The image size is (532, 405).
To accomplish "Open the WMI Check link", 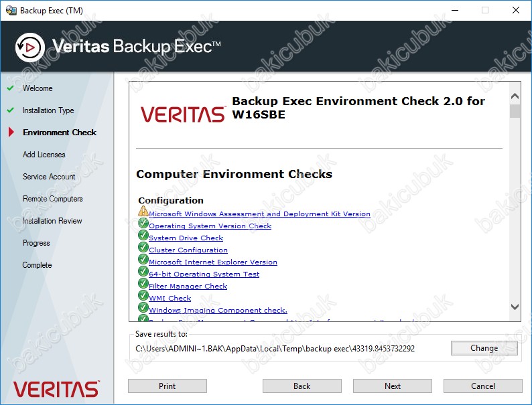I will pos(170,298).
